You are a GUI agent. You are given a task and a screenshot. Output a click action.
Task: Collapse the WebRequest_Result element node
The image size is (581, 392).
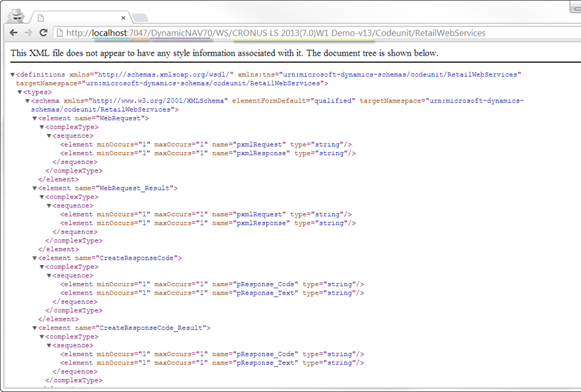[x=34, y=188]
